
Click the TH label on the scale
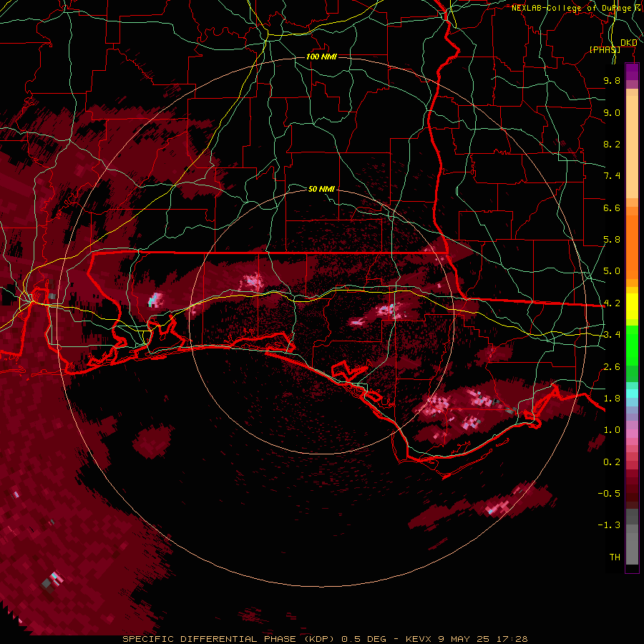click(x=615, y=557)
